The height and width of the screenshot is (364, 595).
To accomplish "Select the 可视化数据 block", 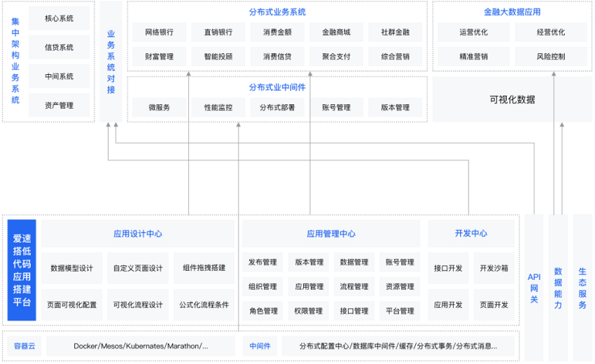I will point(512,99).
